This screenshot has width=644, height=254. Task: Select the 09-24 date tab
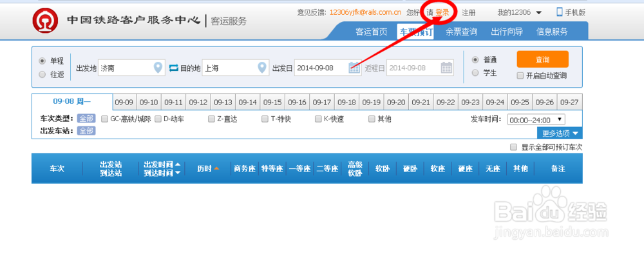tap(495, 103)
